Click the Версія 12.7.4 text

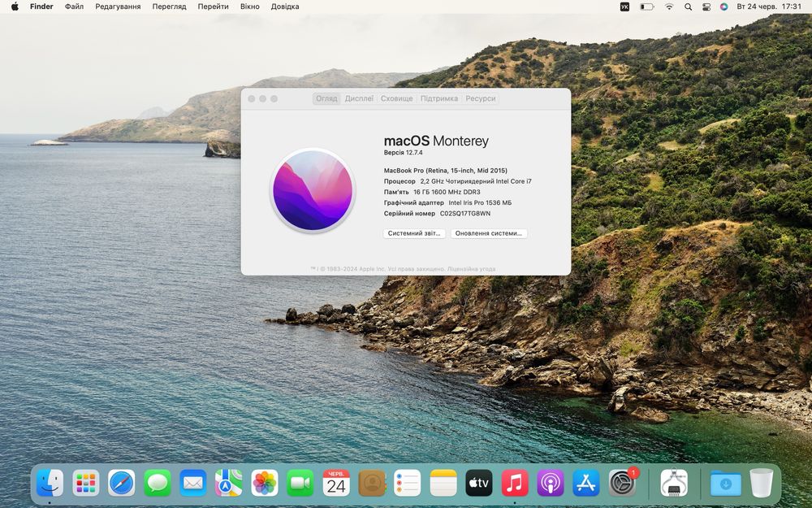403,153
